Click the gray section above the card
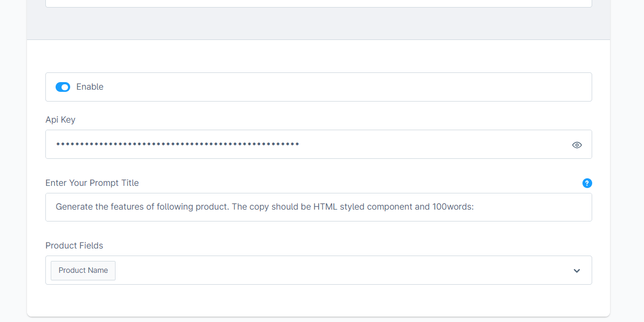The width and height of the screenshot is (644, 322). 318,23
